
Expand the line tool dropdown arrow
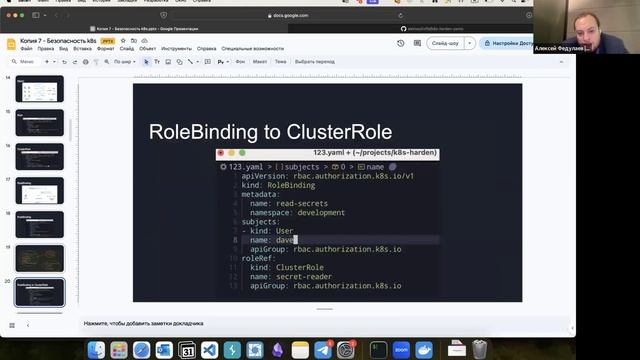(198, 62)
